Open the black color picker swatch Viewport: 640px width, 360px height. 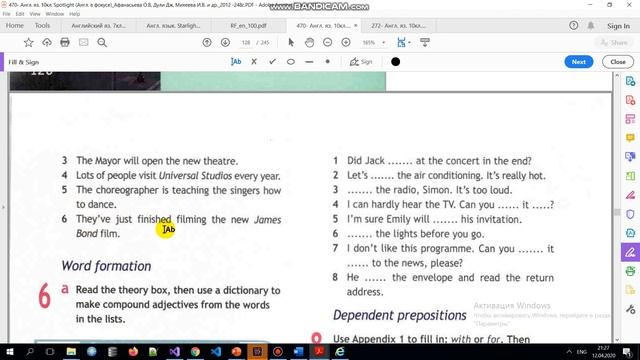(396, 62)
